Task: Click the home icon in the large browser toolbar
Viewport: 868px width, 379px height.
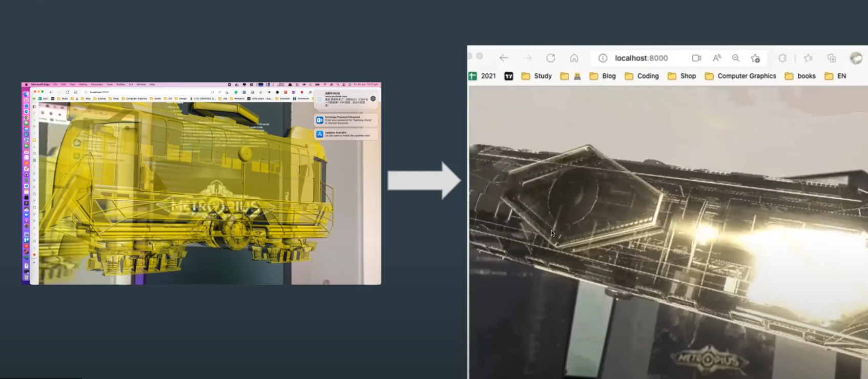Action: pyautogui.click(x=574, y=58)
